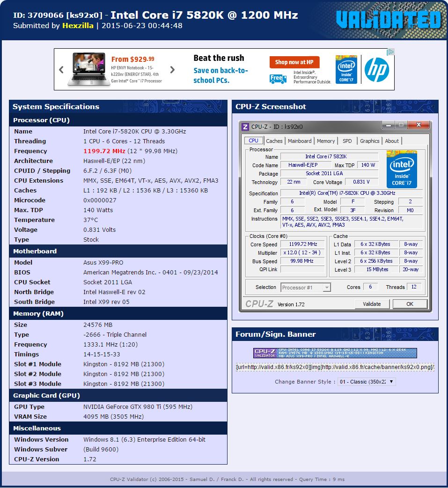448x488 pixels.
Task: Click the AdChoices icon on the banner
Action: pyautogui.click(x=391, y=52)
